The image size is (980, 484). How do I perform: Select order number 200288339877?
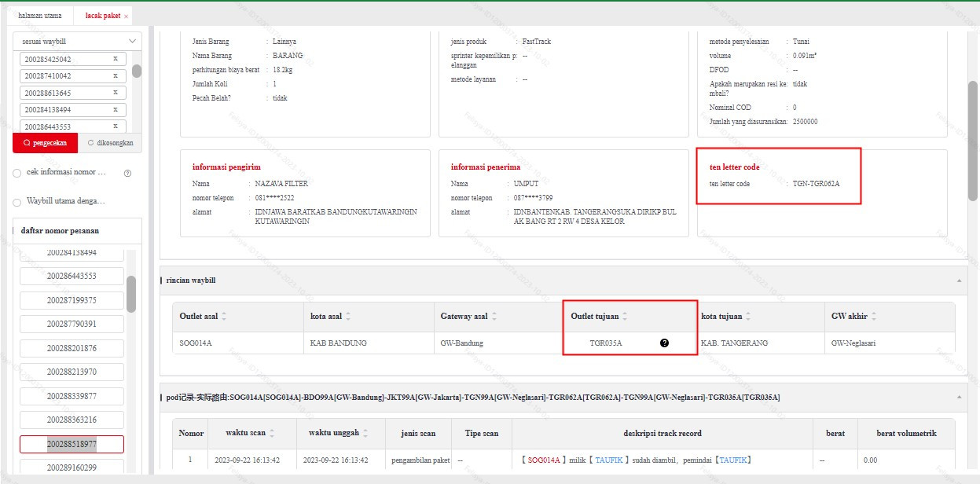72,396
